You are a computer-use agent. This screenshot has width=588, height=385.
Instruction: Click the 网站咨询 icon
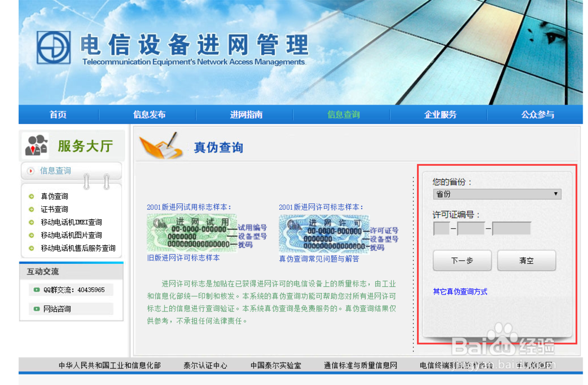[x=36, y=309]
